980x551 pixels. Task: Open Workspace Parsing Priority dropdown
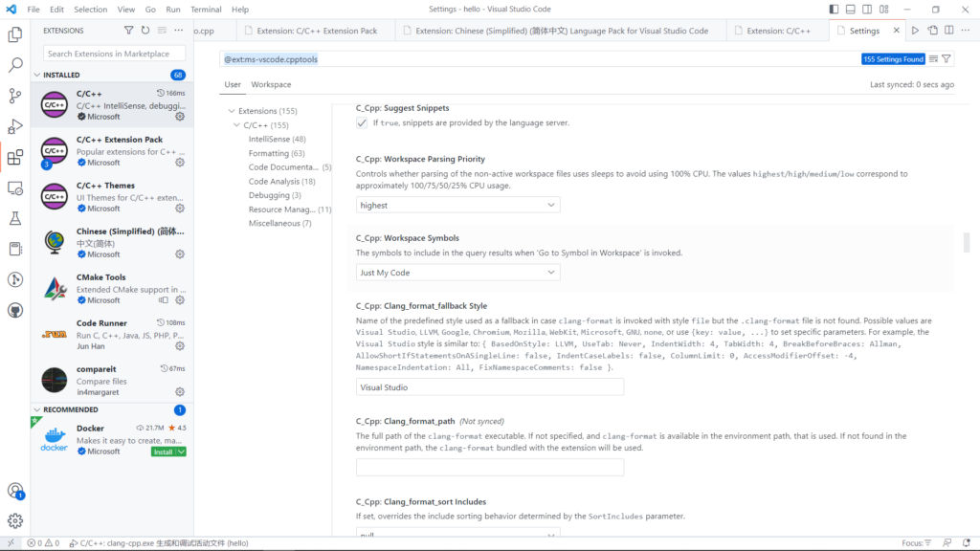[x=457, y=205]
